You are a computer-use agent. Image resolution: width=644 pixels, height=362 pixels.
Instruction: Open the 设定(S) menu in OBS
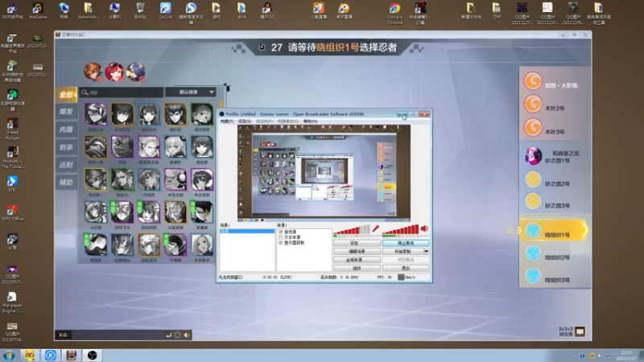tap(245, 121)
